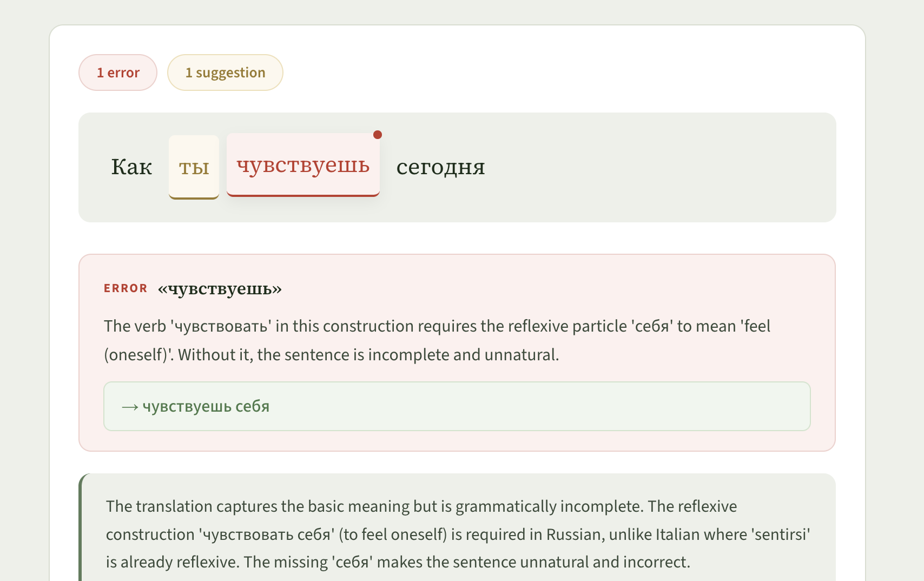Select the suggested word «ты»
The height and width of the screenshot is (581, 924).
[x=193, y=168]
